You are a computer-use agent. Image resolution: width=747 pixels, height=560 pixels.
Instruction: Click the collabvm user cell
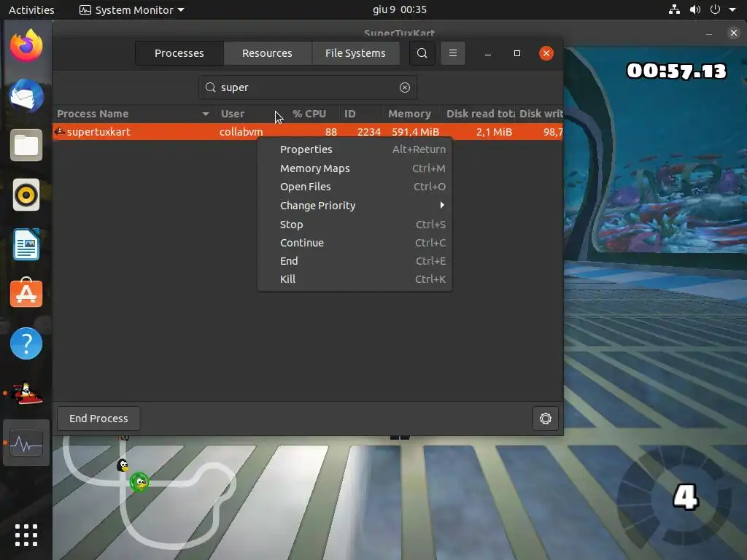[x=241, y=132]
